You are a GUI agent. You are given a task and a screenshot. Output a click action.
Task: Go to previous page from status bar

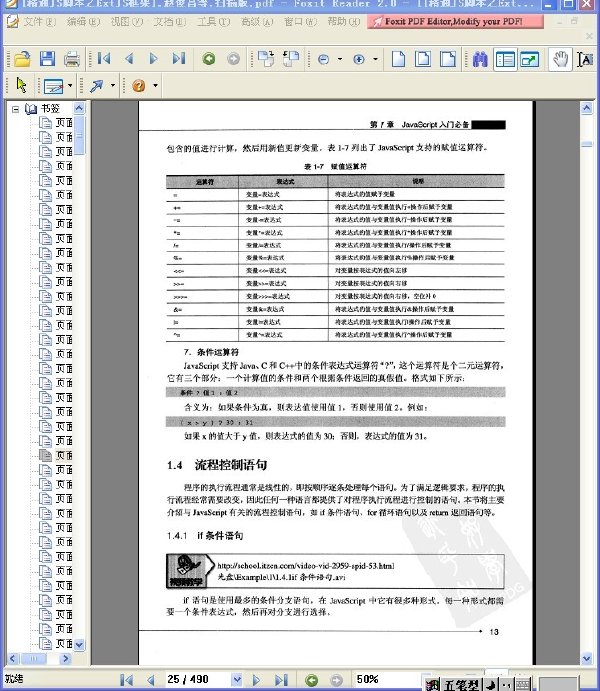pos(151,680)
